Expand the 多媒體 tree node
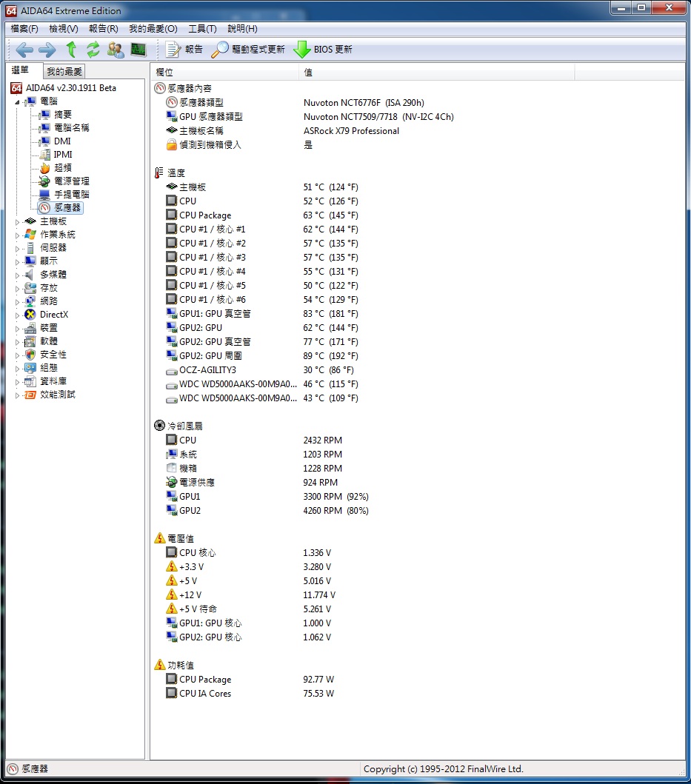 18,275
